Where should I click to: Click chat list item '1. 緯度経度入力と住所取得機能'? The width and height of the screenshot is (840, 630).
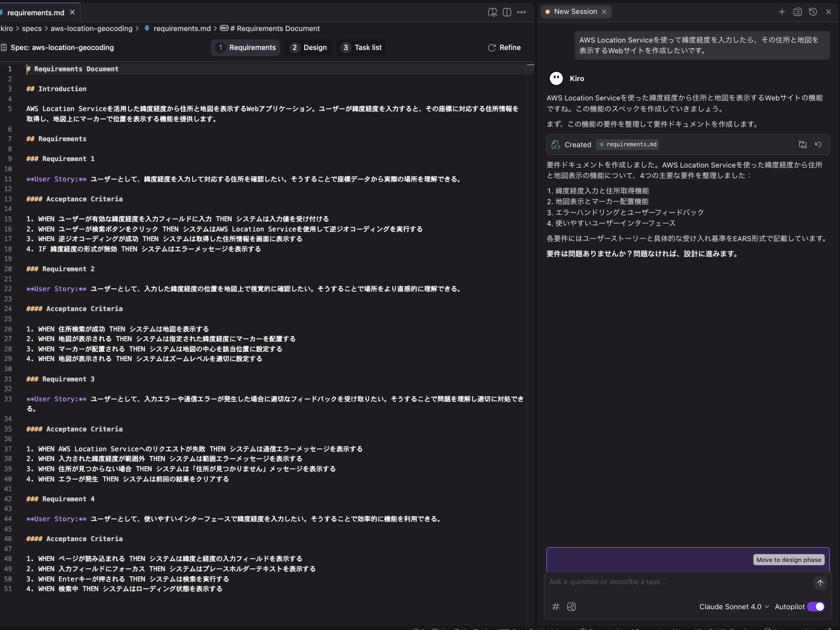point(598,191)
